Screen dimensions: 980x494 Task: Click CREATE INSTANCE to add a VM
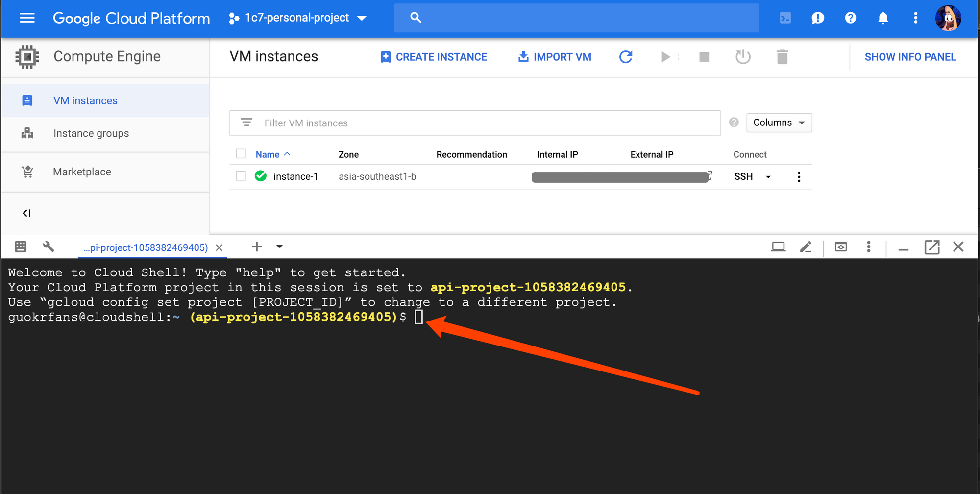(x=433, y=56)
